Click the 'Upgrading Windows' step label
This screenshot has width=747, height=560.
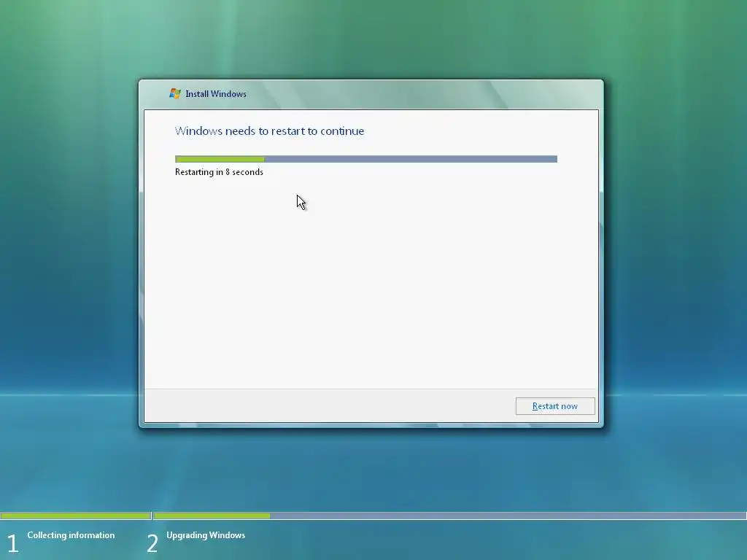206,535
